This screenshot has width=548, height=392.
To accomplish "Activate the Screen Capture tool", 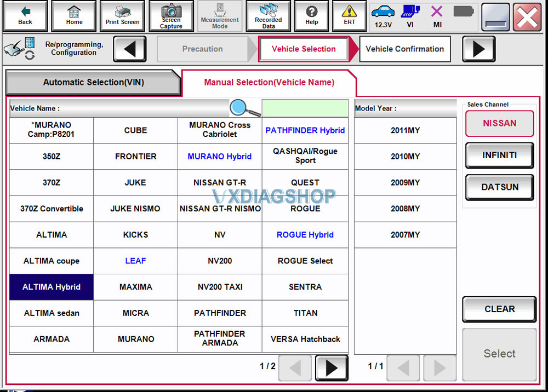I will pos(171,15).
